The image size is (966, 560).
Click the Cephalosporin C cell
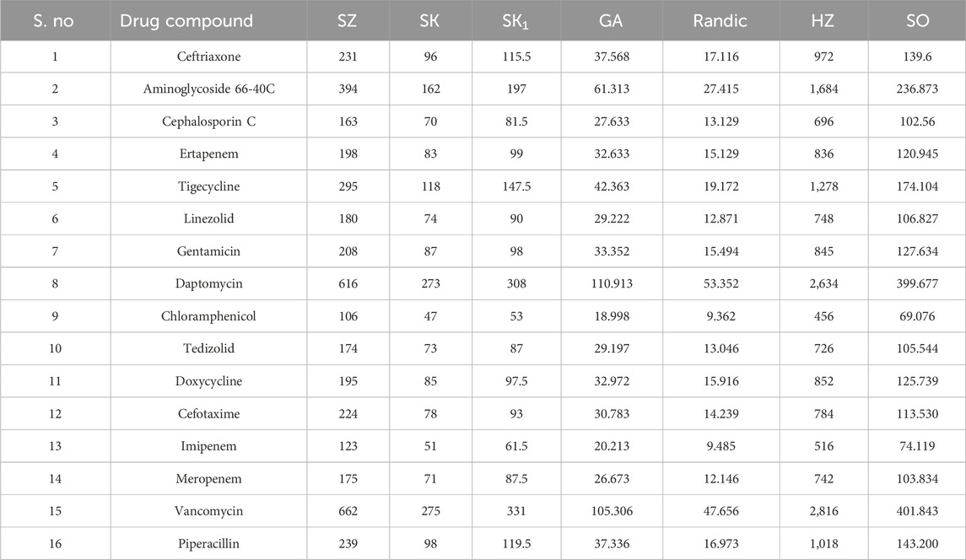tap(208, 121)
